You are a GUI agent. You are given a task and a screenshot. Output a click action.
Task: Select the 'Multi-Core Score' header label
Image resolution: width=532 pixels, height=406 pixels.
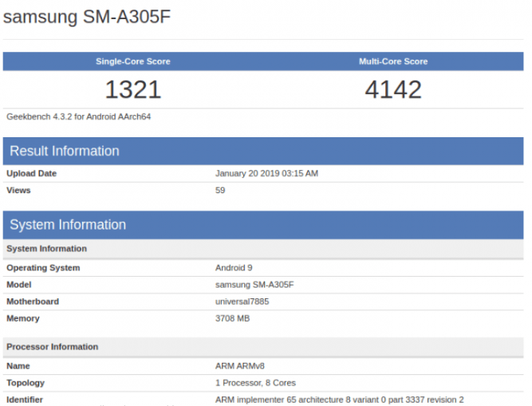(393, 61)
